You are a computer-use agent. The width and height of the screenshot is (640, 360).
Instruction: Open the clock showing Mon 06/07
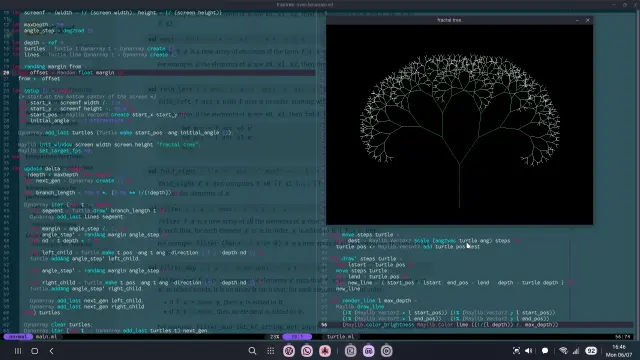[619, 351]
